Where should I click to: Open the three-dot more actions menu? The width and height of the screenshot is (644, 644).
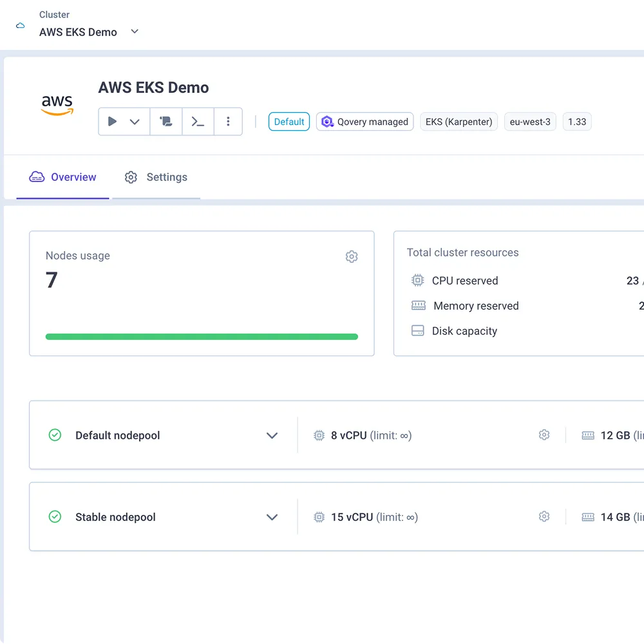point(228,122)
